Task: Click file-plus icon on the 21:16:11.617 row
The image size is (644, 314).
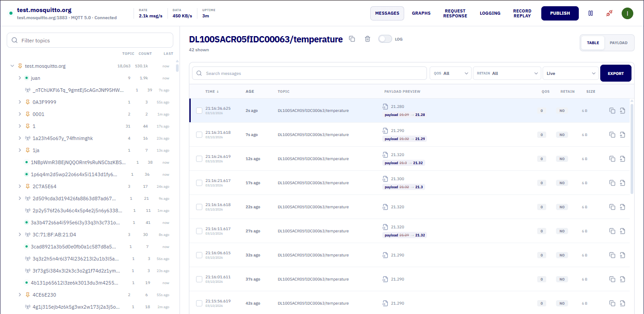Action: (623, 231)
